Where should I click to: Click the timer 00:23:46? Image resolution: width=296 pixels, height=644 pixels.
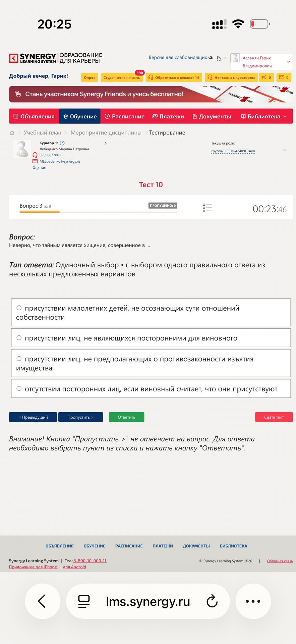[270, 209]
